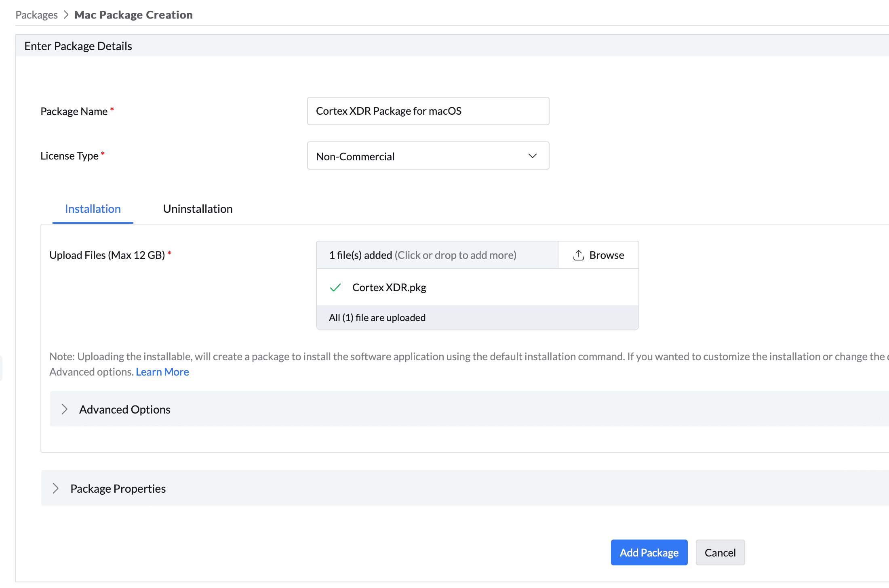Open the License Type dropdown
The width and height of the screenshot is (889, 588).
coord(428,156)
